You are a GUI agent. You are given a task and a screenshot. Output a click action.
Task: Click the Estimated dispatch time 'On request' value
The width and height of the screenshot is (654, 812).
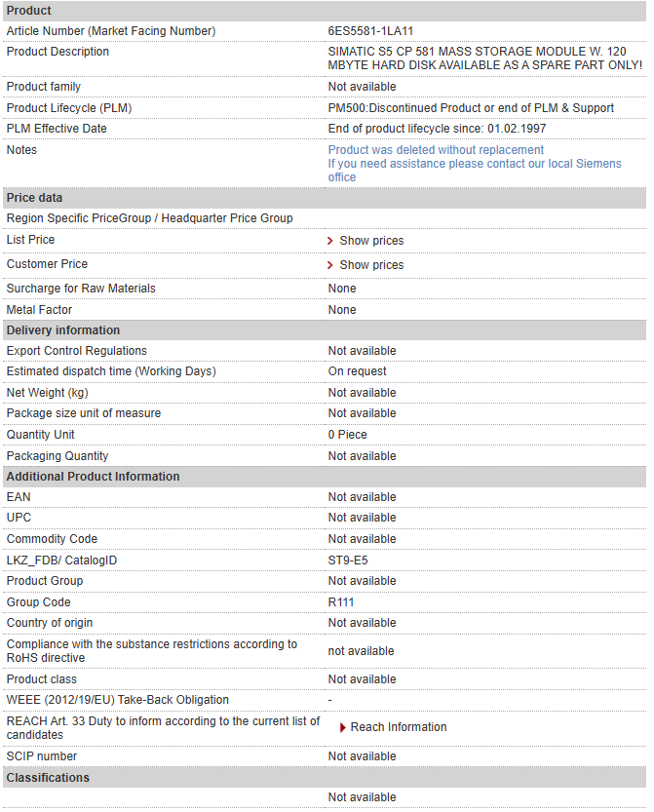357,371
